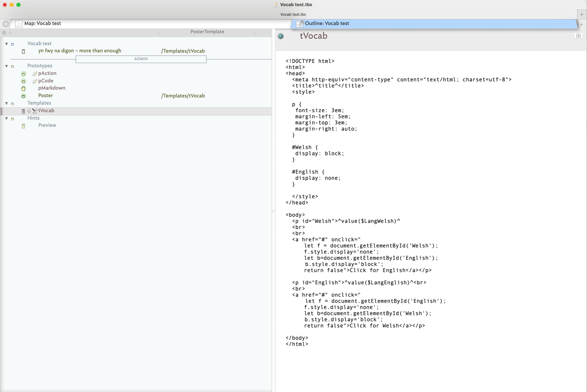Viewport: 587px width, 392px height.
Task: Select the pMarkdown note
Action: 52,88
